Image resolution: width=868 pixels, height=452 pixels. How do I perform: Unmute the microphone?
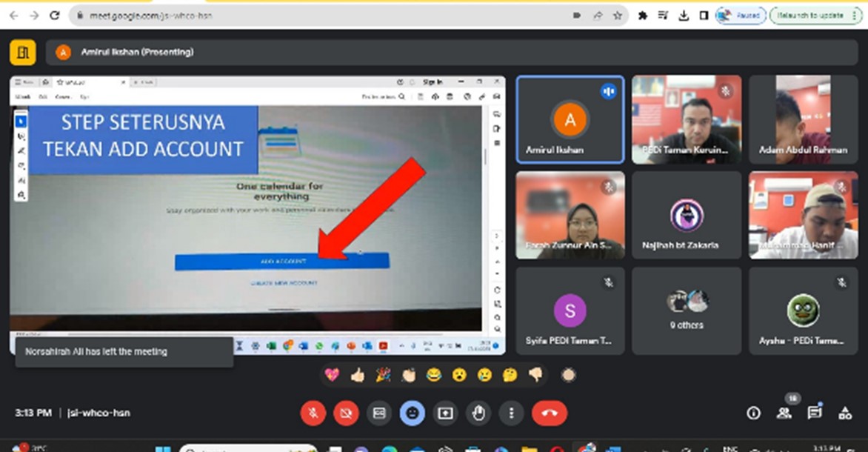pyautogui.click(x=313, y=413)
